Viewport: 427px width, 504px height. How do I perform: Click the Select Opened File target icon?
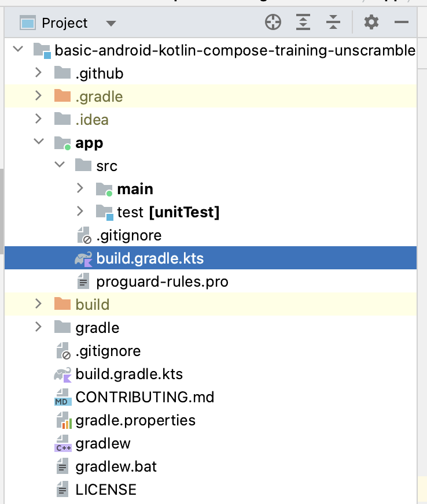click(273, 23)
